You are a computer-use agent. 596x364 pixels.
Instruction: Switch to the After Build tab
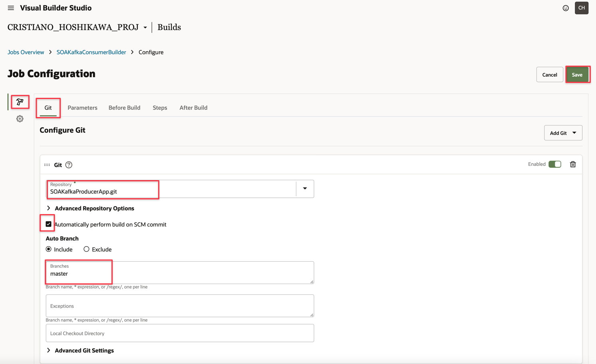(193, 107)
